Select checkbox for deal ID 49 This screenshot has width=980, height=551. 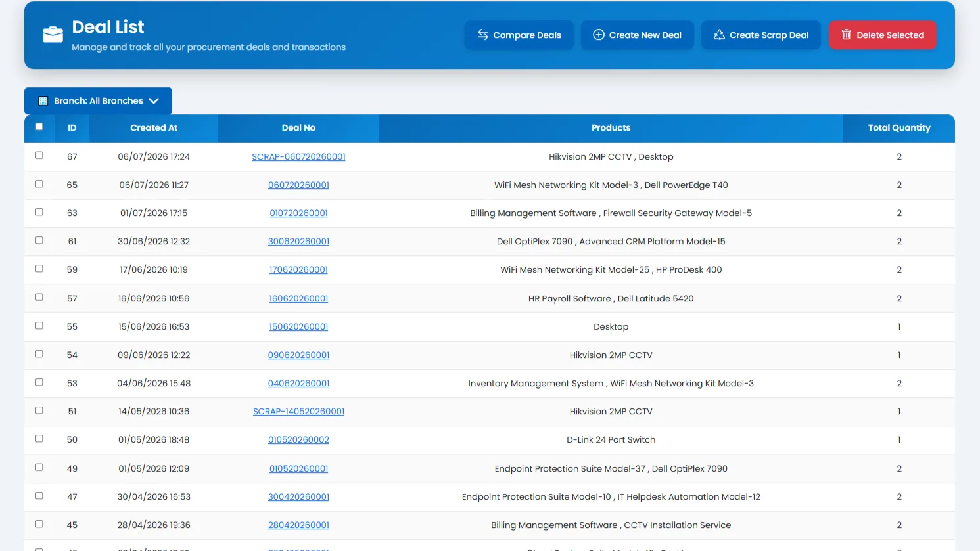pos(39,468)
